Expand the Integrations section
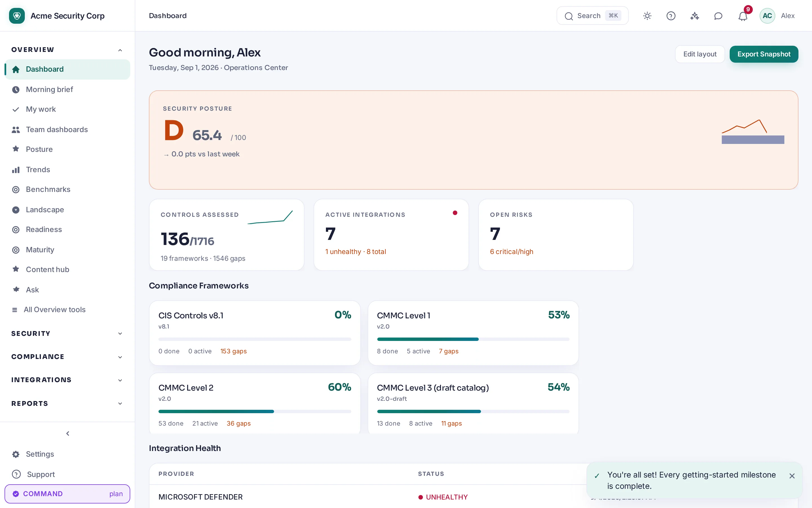The image size is (812, 508). tap(67, 380)
